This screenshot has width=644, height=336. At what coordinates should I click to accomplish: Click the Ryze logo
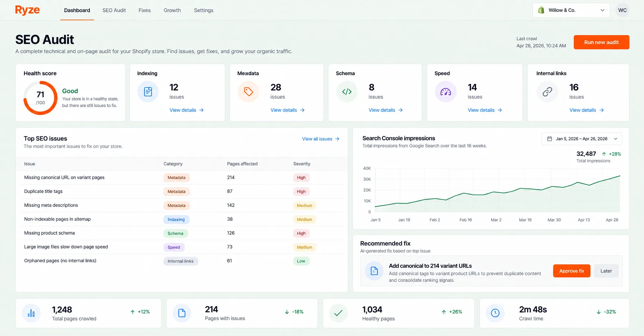[x=28, y=10]
